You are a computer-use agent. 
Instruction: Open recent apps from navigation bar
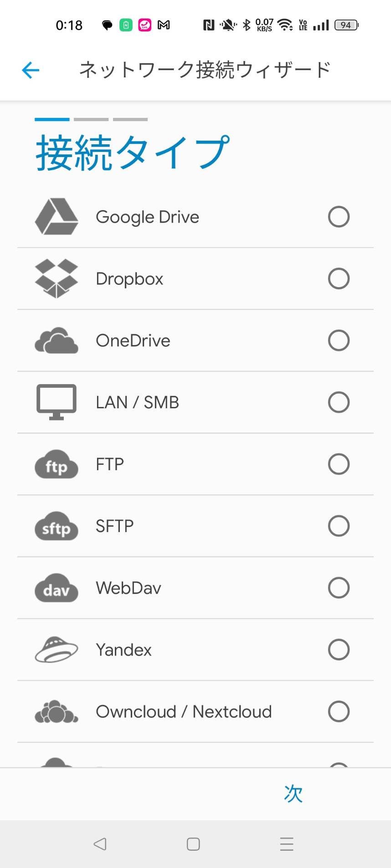[x=287, y=844]
